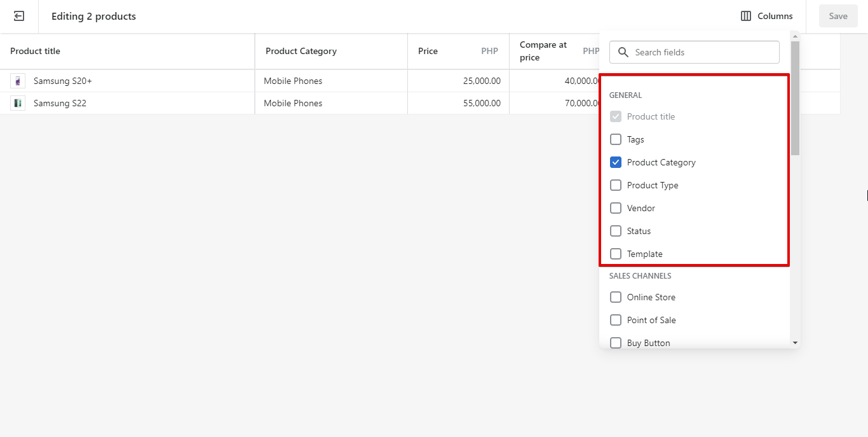Click the scrollbar down arrow in fields list

point(795,343)
